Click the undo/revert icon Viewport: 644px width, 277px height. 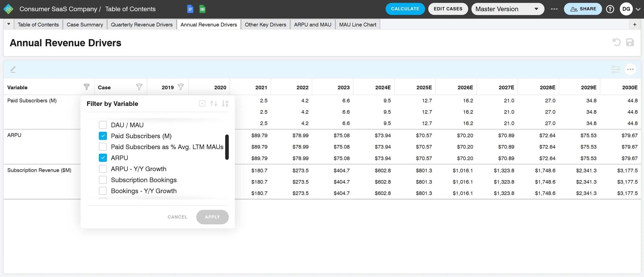click(x=616, y=42)
